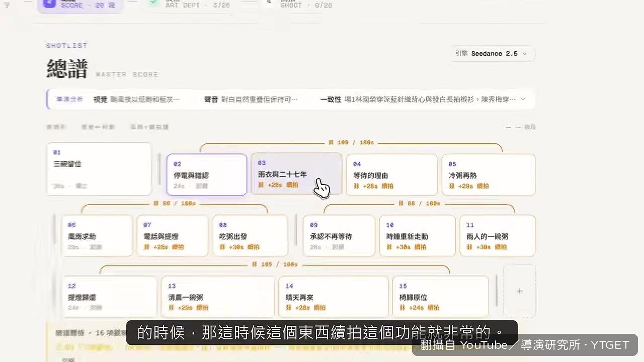Select shot card 02 停電與錯認

[x=207, y=174]
